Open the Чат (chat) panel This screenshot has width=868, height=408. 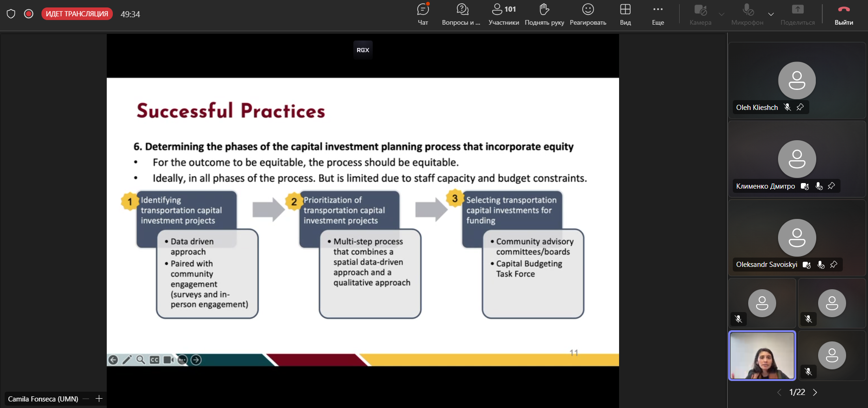[423, 14]
